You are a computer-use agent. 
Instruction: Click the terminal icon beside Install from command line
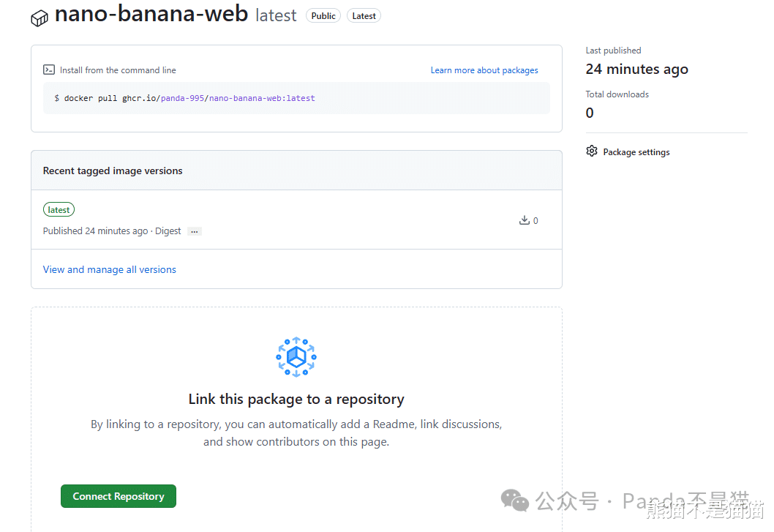tap(49, 70)
